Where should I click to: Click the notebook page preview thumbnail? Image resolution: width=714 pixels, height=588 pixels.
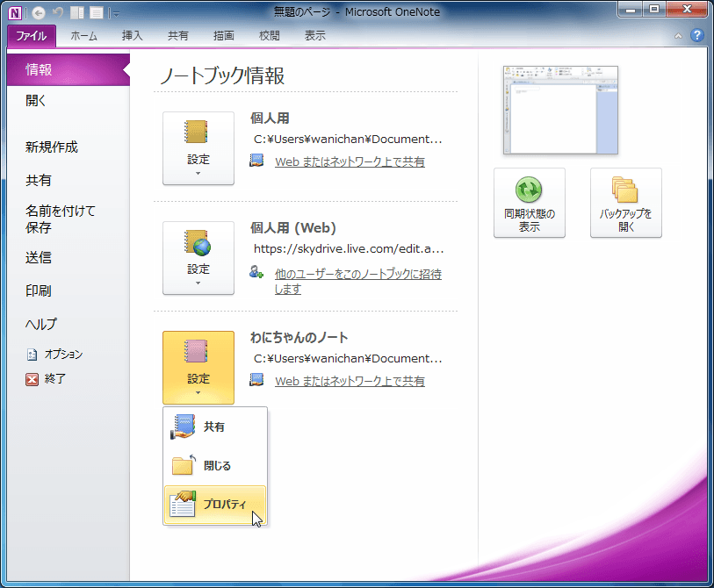560,110
